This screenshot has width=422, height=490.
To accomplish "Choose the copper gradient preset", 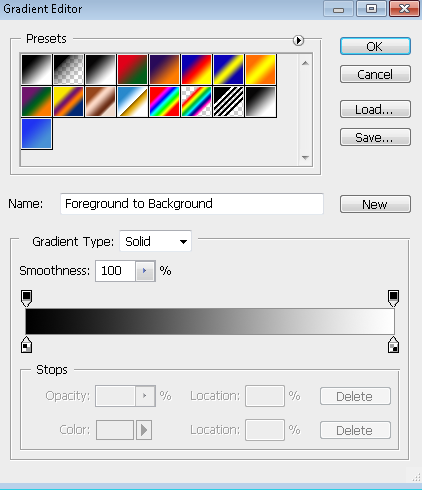I will coord(100,101).
